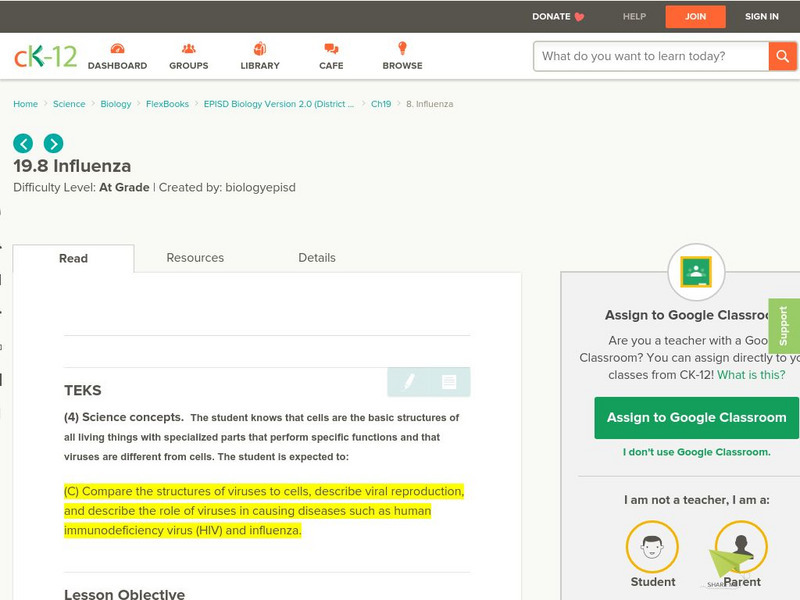
Task: Click the orange JOIN button
Action: coord(695,16)
